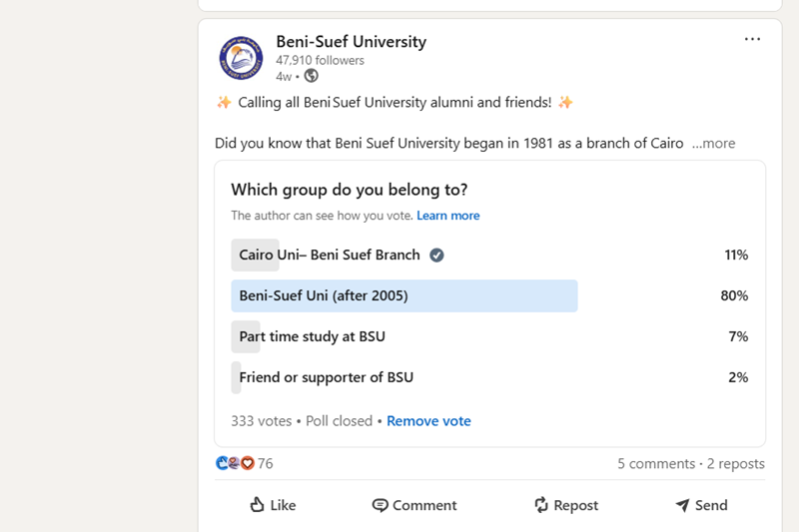Click the Comment speech bubble icon
This screenshot has height=532, width=799.
pos(380,505)
